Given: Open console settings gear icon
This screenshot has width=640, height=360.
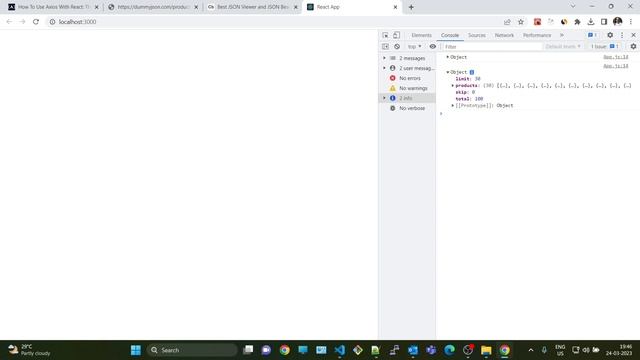Looking at the screenshot, I should (x=633, y=47).
